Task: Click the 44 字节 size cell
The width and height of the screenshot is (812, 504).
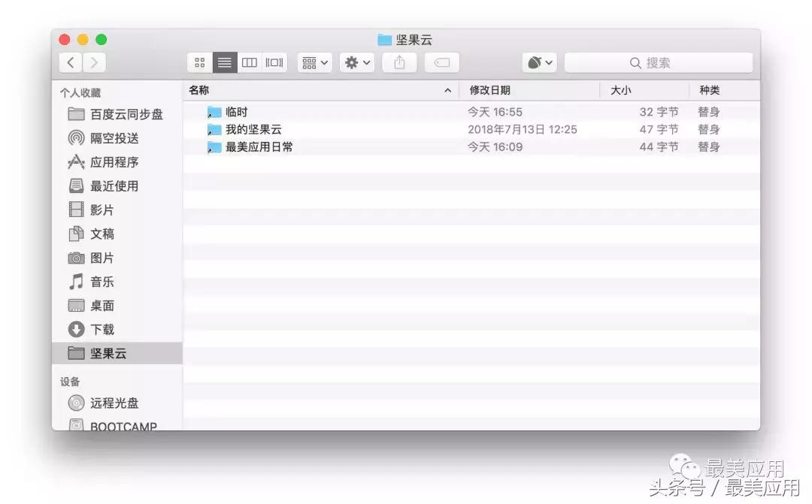Action: click(659, 147)
